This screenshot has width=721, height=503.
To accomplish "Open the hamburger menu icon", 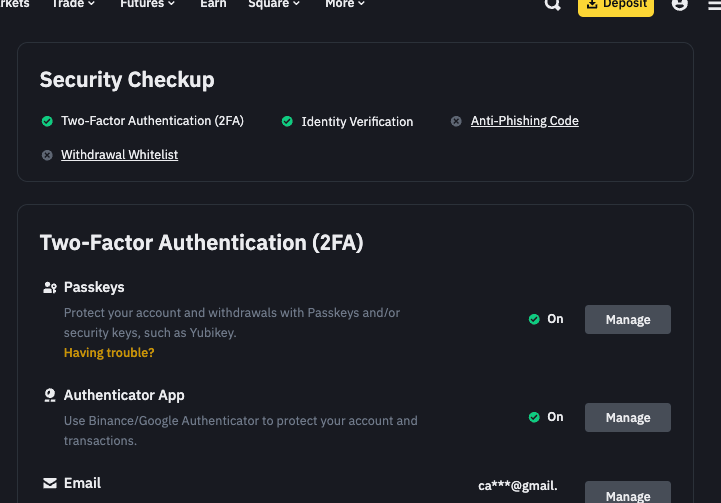I will coord(714,5).
